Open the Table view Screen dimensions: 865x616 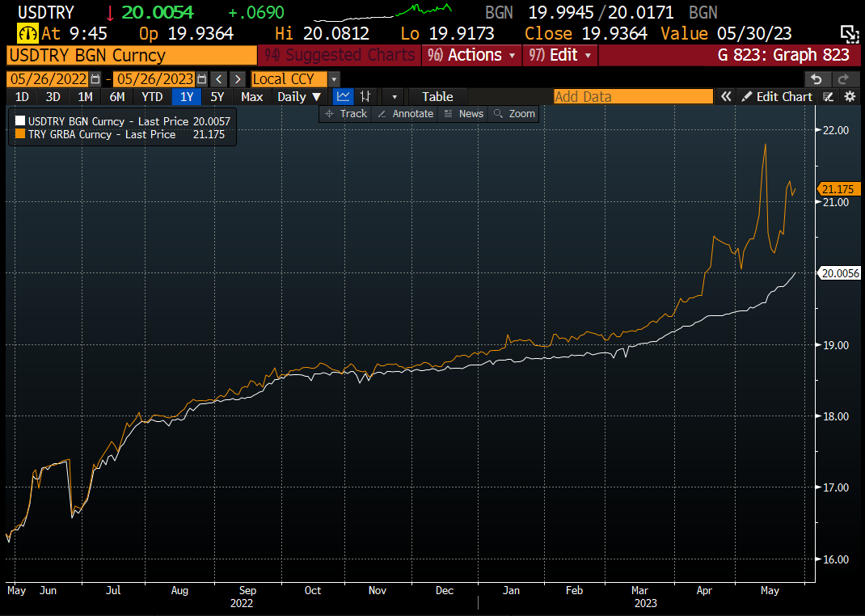(437, 96)
